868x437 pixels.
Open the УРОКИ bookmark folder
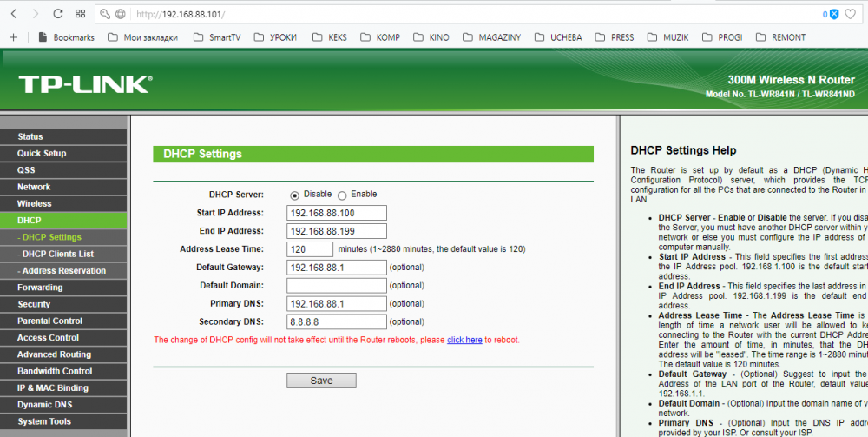click(276, 37)
